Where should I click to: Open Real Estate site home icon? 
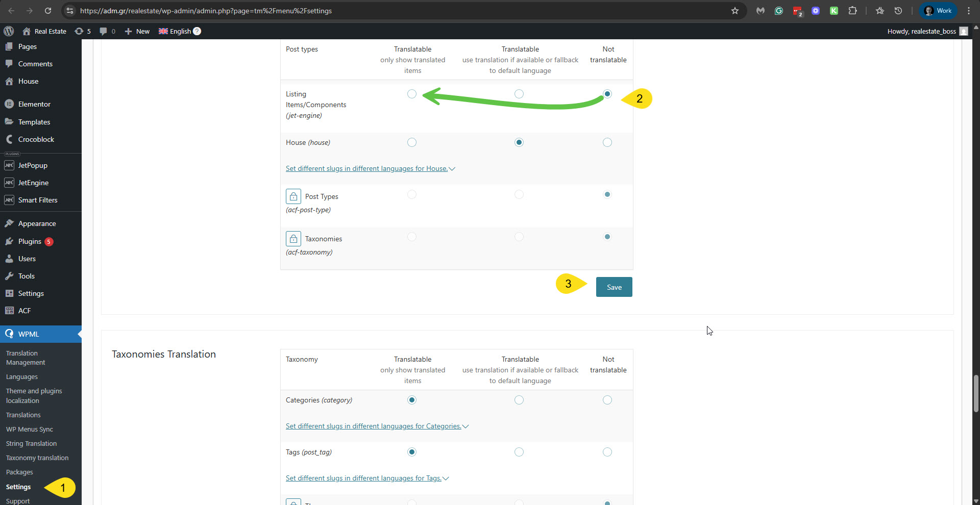(x=27, y=31)
